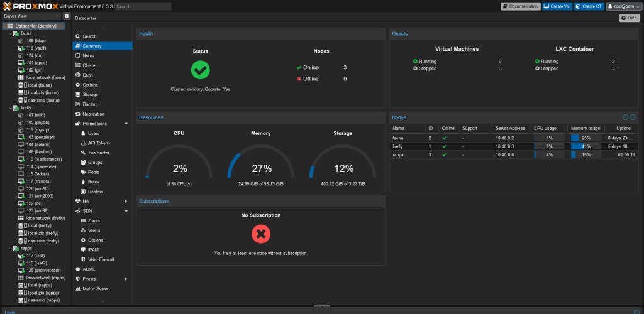Focus the top Search input field
Screen dimensions: 644x314
(x=143, y=6)
